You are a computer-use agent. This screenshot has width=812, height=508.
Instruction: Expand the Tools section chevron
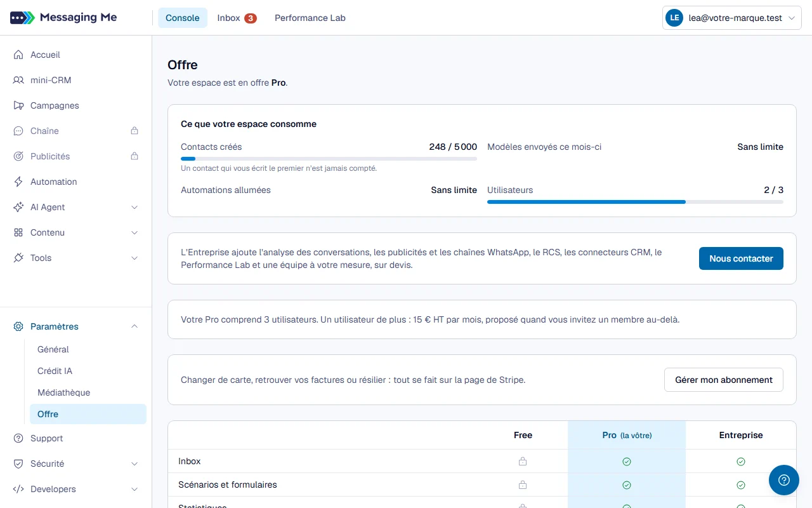pos(134,258)
